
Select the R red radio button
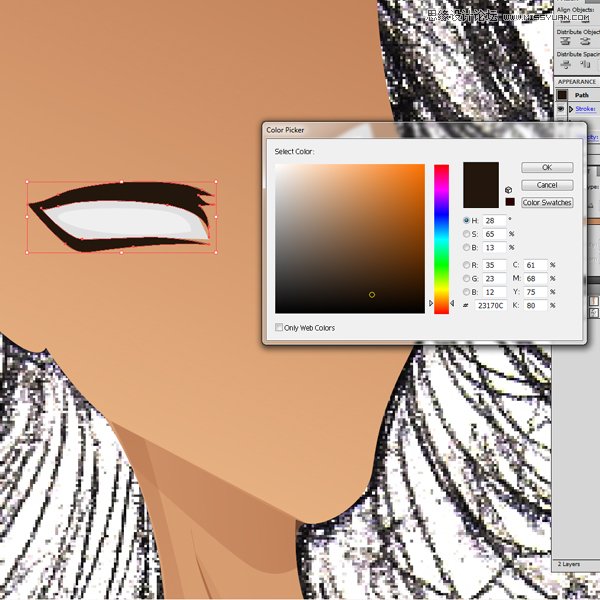click(467, 265)
